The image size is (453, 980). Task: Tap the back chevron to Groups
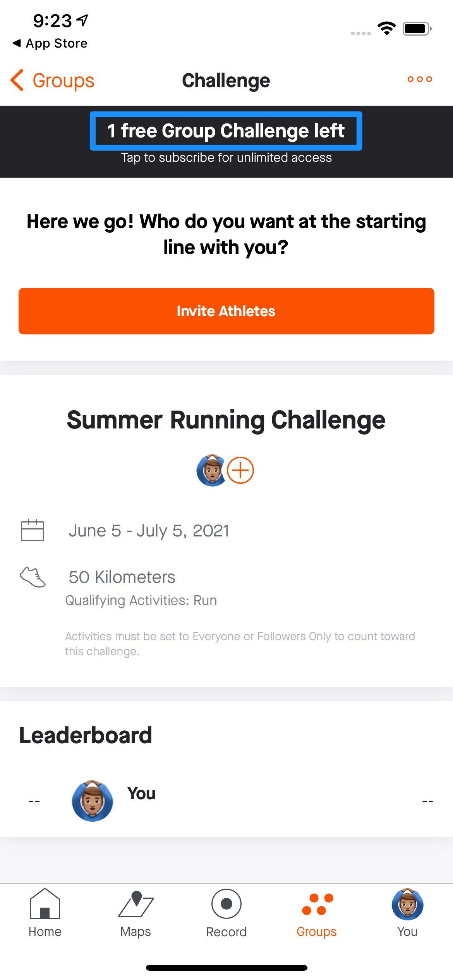pyautogui.click(x=17, y=81)
